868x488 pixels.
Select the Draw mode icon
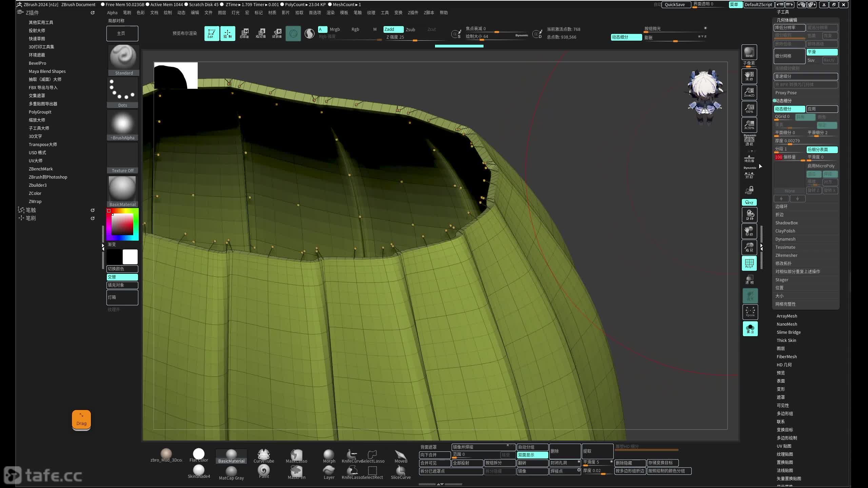228,34
